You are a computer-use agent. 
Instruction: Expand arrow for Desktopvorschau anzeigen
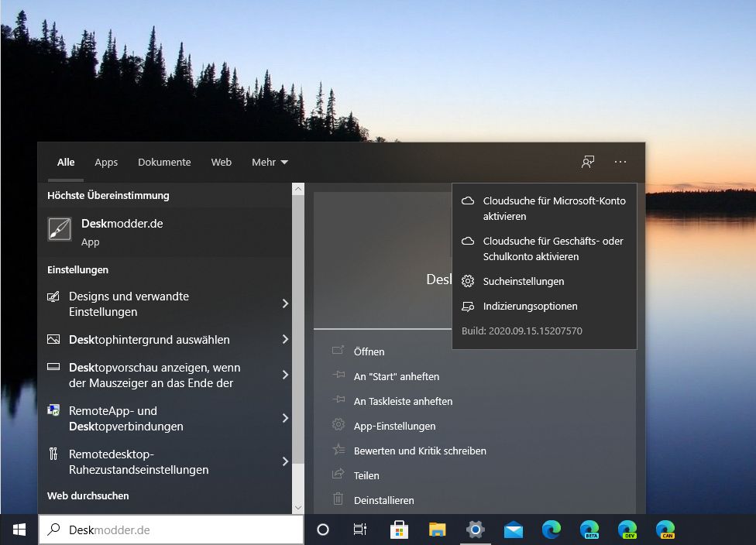tap(285, 375)
